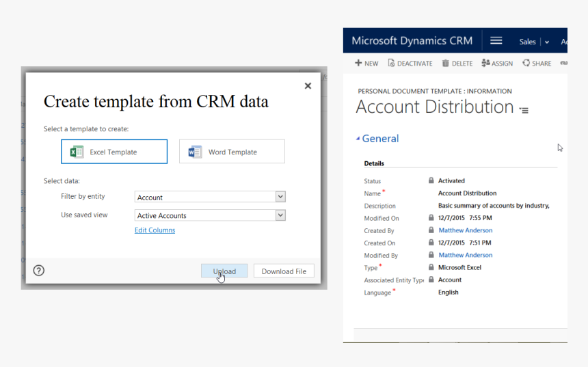Viewport: 588px width, 367px height.
Task: Click DELETE in the command bar
Action: [x=457, y=64]
